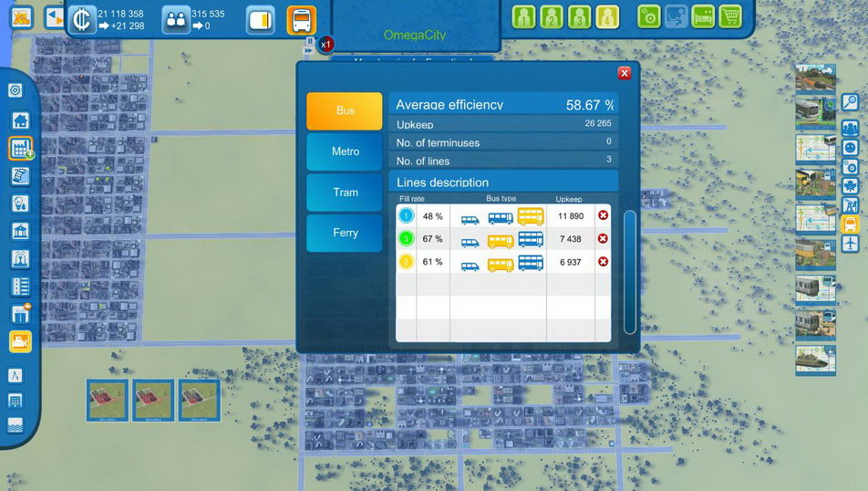The image size is (868, 491).
Task: Close the transport statistics dialog
Action: [625, 73]
